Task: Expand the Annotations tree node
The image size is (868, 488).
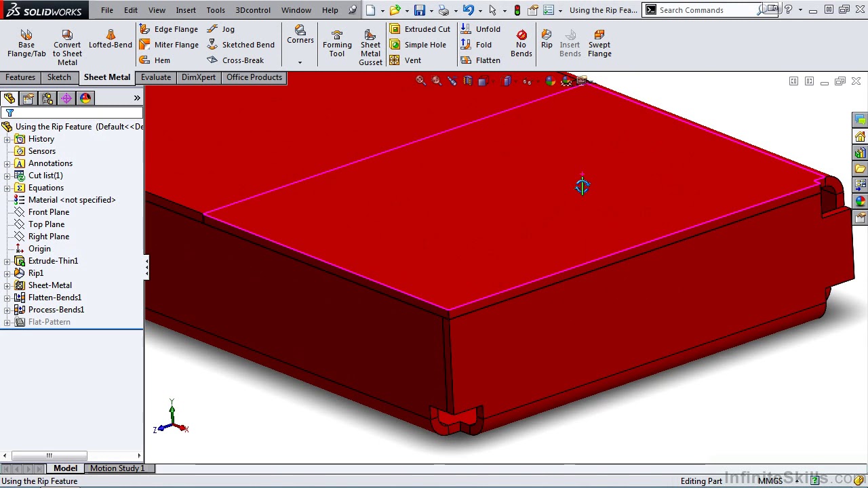Action: point(7,163)
